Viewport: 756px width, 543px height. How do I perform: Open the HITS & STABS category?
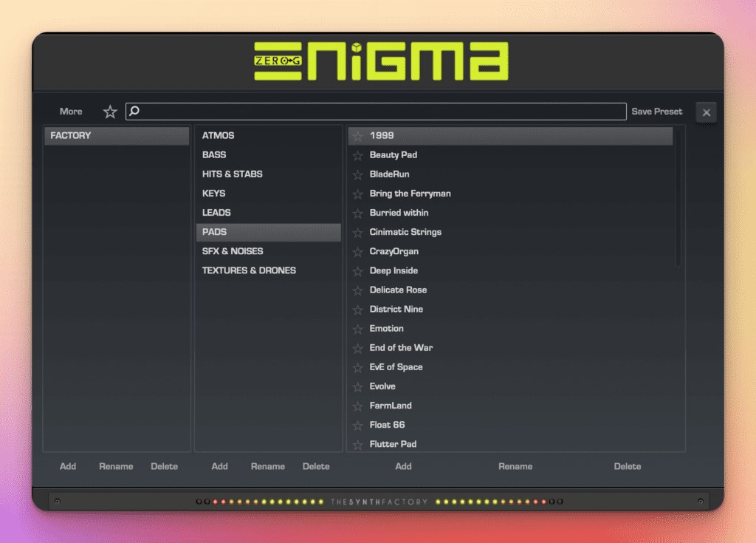[x=269, y=174]
